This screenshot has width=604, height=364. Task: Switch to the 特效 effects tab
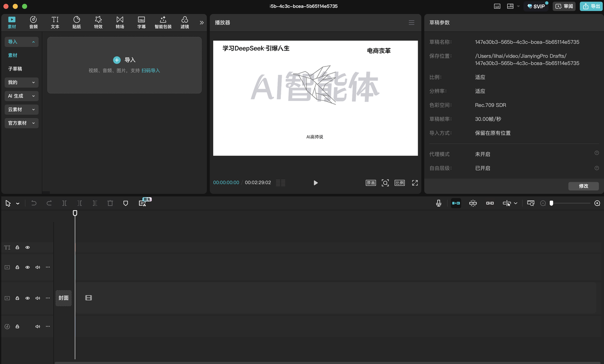tap(98, 22)
